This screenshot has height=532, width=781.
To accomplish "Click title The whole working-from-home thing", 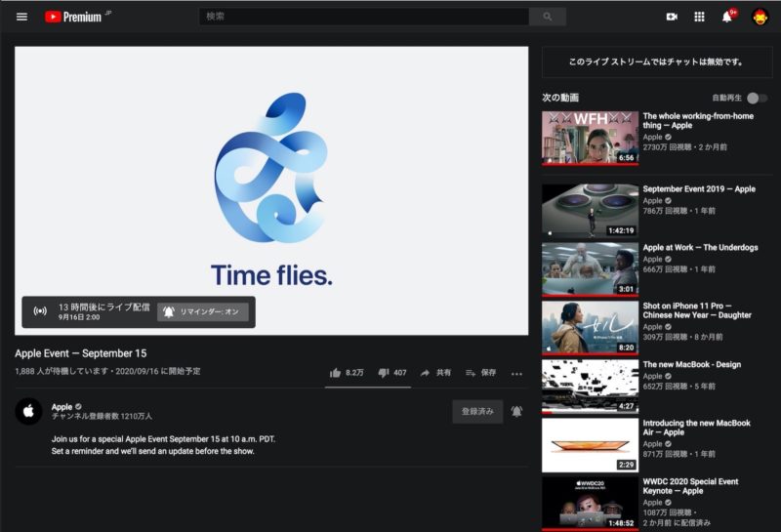I will [x=698, y=120].
